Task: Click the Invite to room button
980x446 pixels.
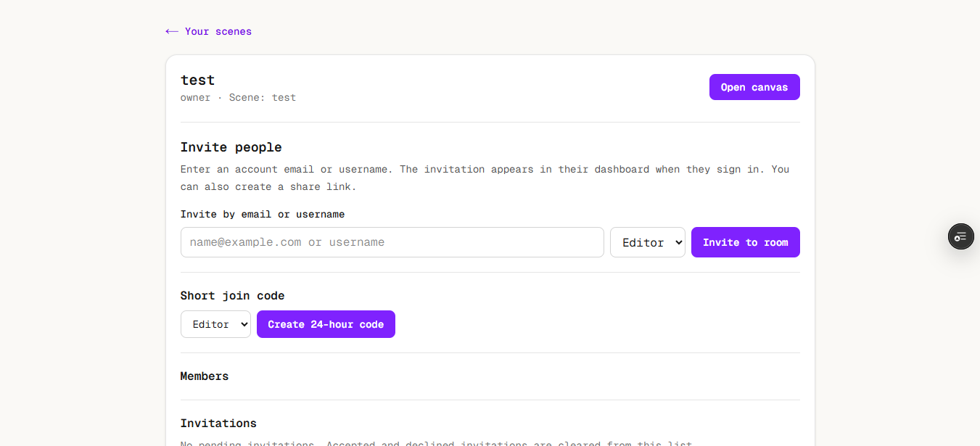Action: click(746, 242)
